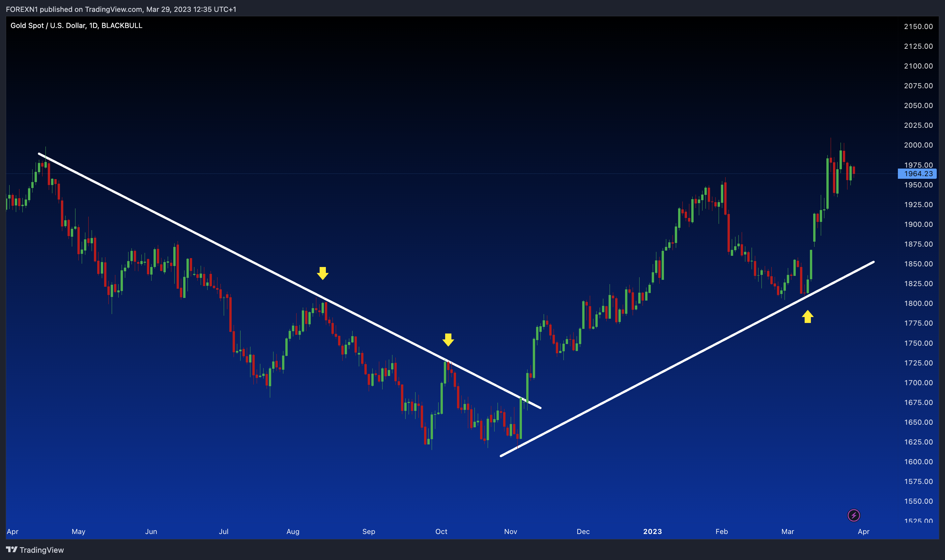Click the 2050.00 price axis label
Screen dimensions: 945x560
pyautogui.click(x=918, y=105)
